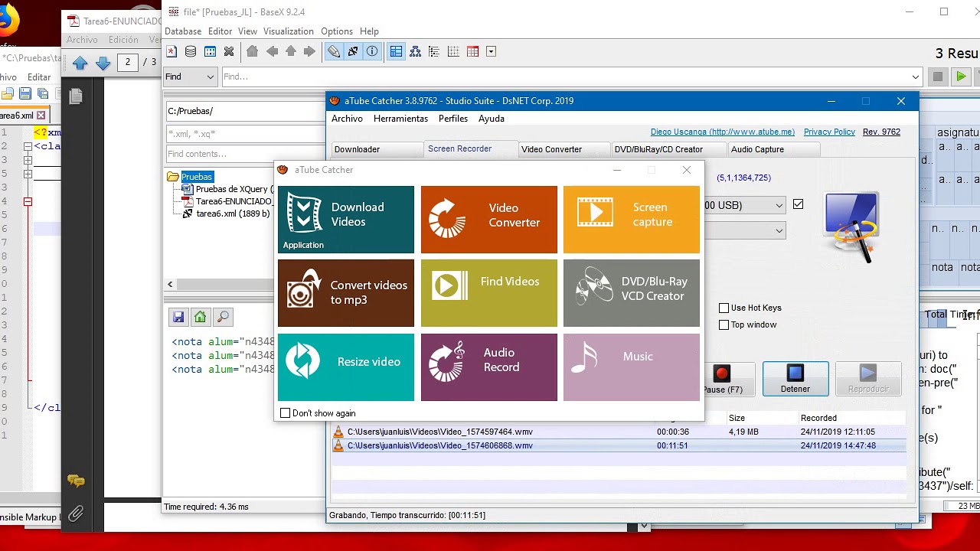Open the Privacy Policy link

(x=829, y=132)
